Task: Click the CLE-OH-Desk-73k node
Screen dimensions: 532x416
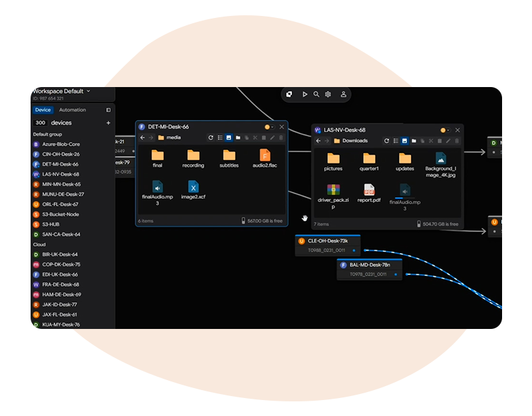Action: coord(327,241)
